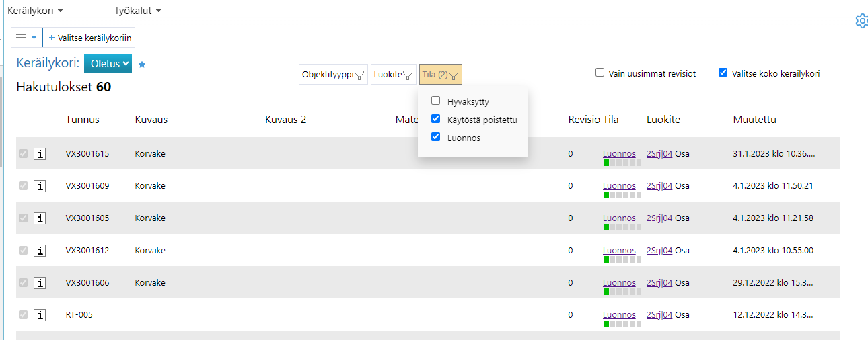This screenshot has height=340, width=868.
Task: Expand the Oletus collection basket dropdown
Action: pyautogui.click(x=108, y=64)
